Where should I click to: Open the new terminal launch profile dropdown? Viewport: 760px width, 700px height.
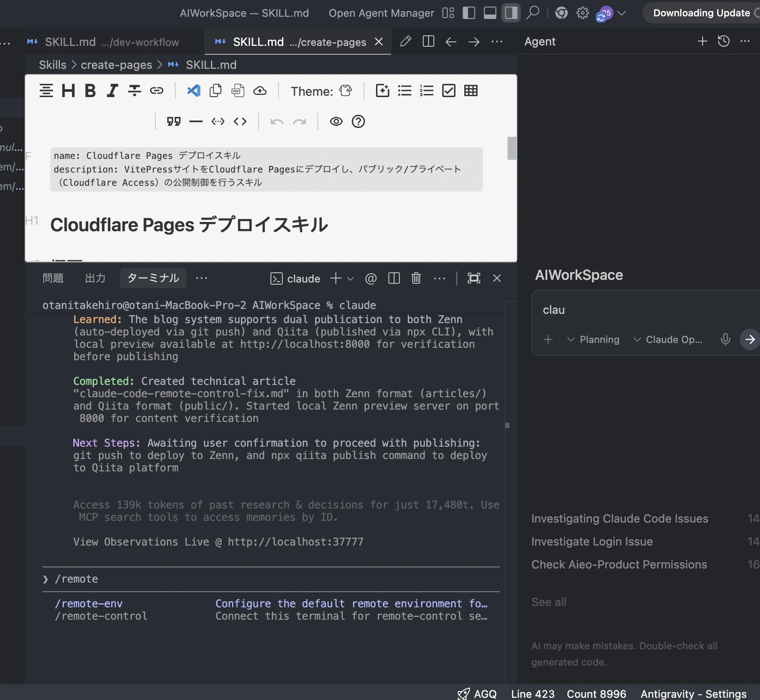pos(351,278)
